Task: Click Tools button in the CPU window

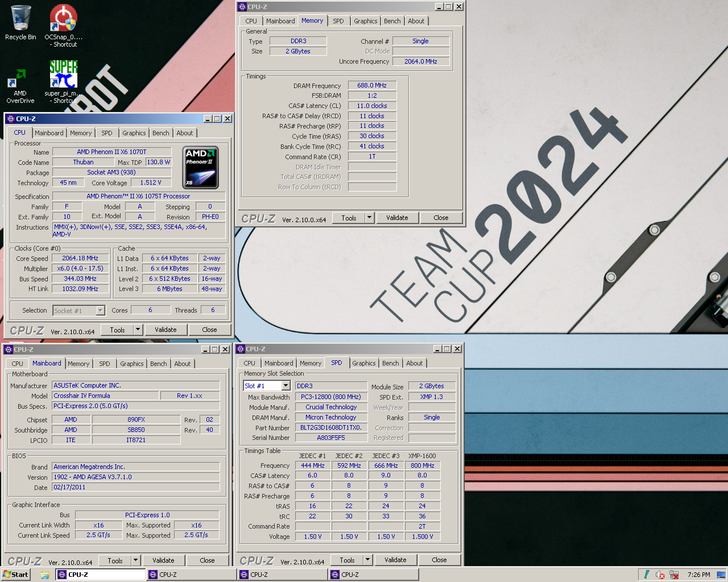Action: (x=118, y=330)
